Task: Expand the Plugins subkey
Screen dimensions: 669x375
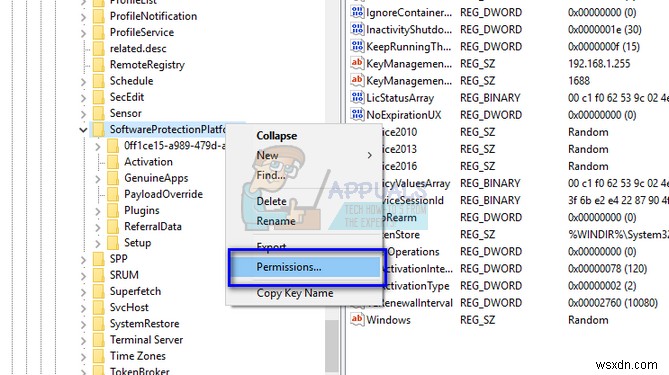Action: coord(98,212)
